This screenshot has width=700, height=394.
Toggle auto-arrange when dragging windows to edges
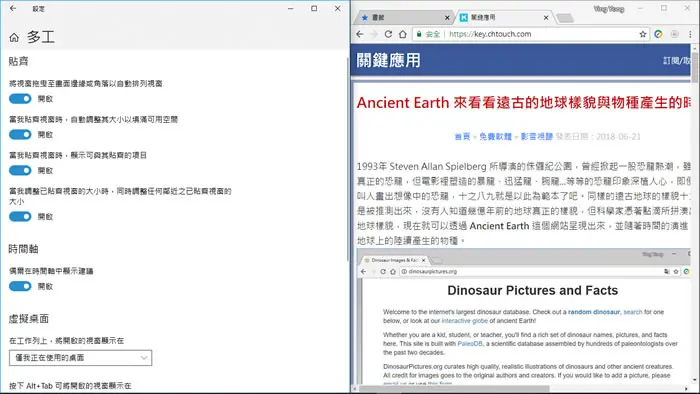20,99
